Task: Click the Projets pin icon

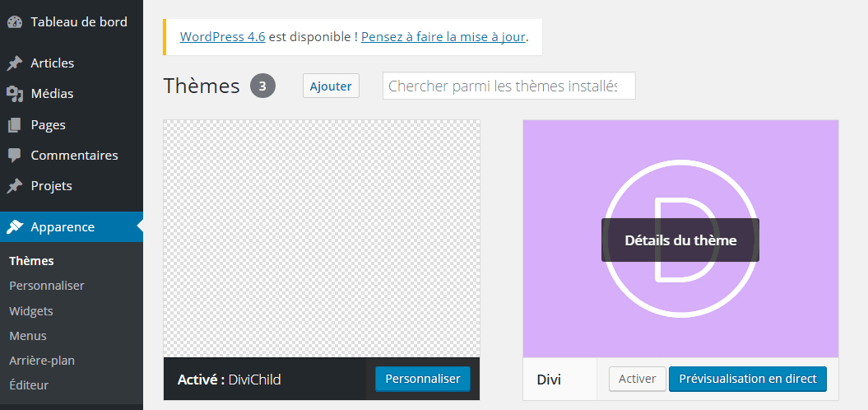Action: (x=14, y=185)
